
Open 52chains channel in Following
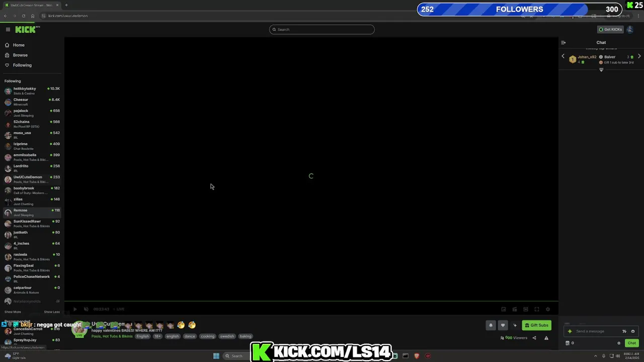coord(32,124)
